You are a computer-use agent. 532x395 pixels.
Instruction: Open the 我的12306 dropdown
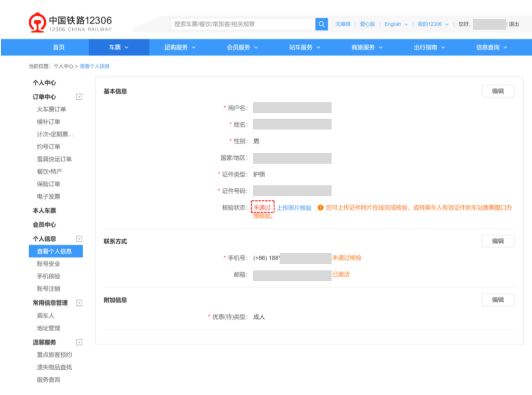[x=433, y=24]
